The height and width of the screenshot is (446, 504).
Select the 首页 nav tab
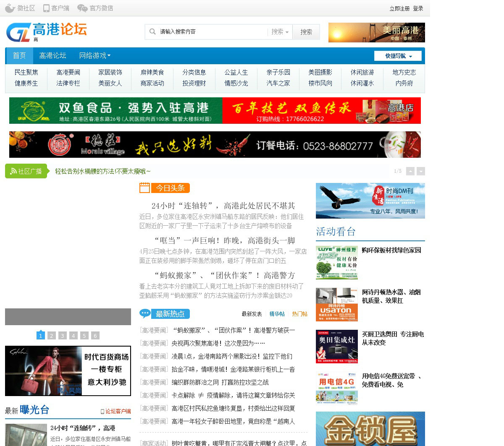[19, 55]
